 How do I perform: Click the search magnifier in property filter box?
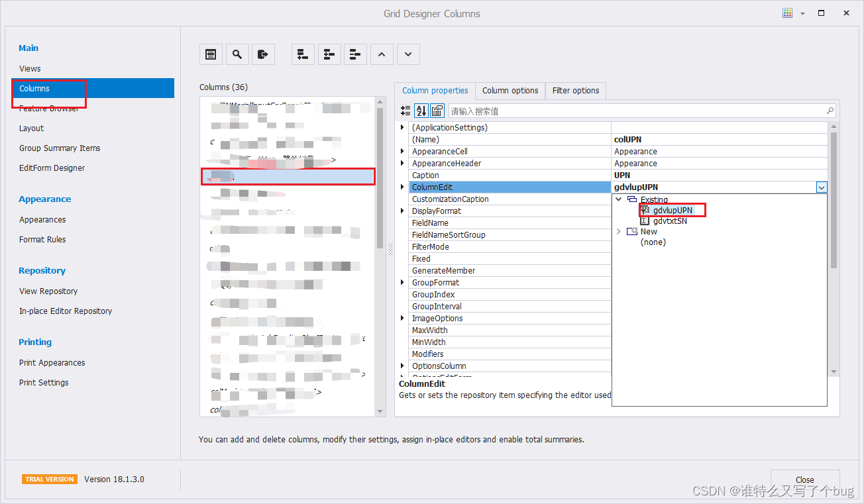pos(830,111)
